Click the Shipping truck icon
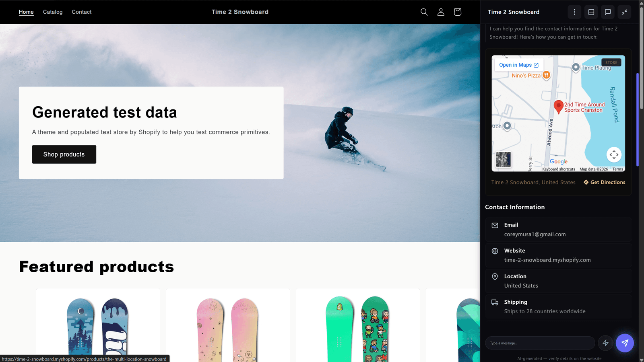The height and width of the screenshot is (362, 644). click(x=495, y=302)
